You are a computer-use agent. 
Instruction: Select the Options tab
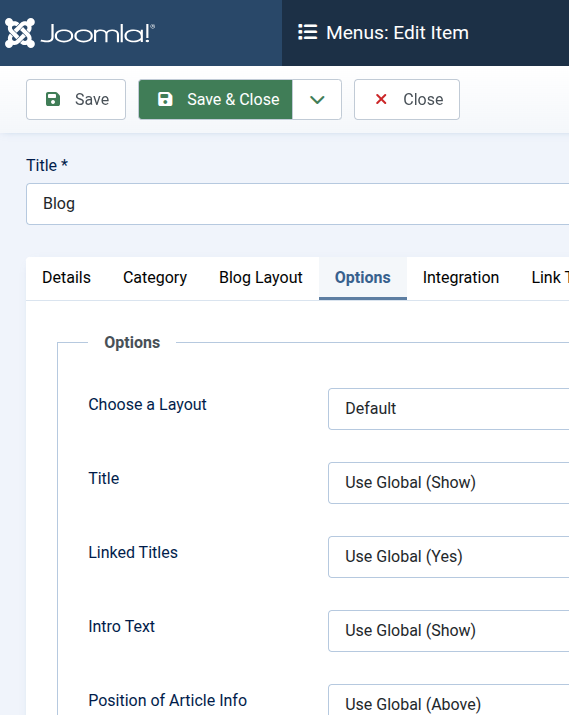[363, 278]
